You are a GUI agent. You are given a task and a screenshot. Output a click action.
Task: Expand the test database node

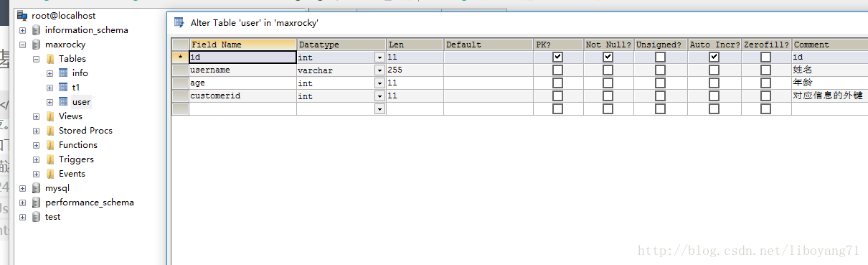click(x=23, y=216)
